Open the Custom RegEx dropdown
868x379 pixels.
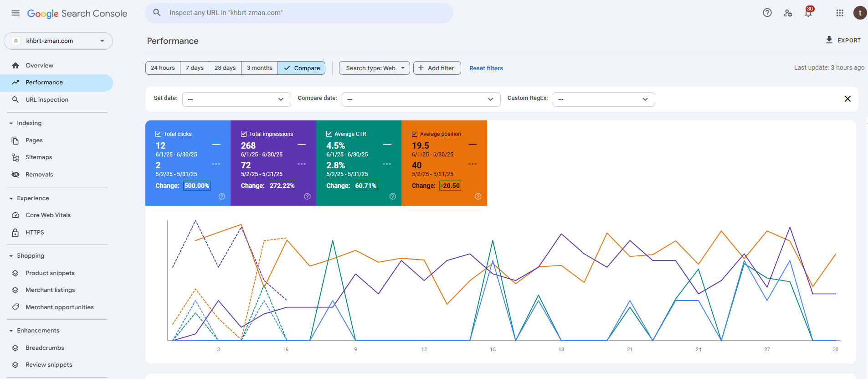[604, 99]
